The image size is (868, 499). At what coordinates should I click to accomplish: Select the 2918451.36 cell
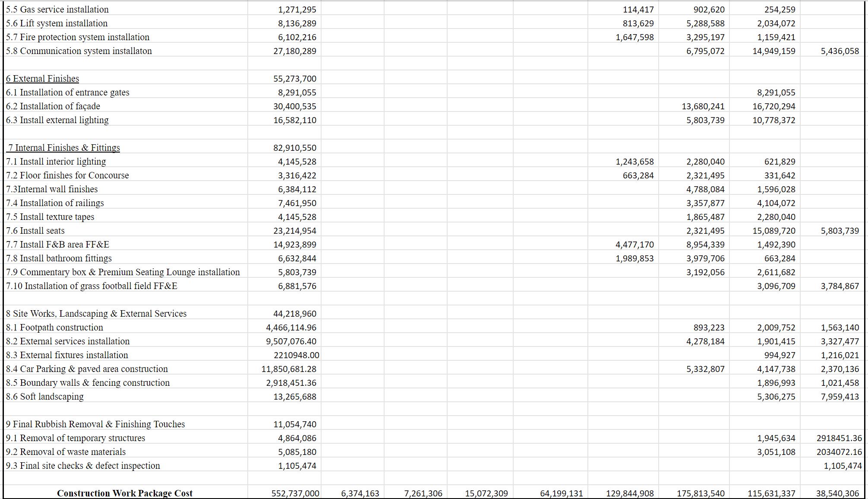[839, 438]
